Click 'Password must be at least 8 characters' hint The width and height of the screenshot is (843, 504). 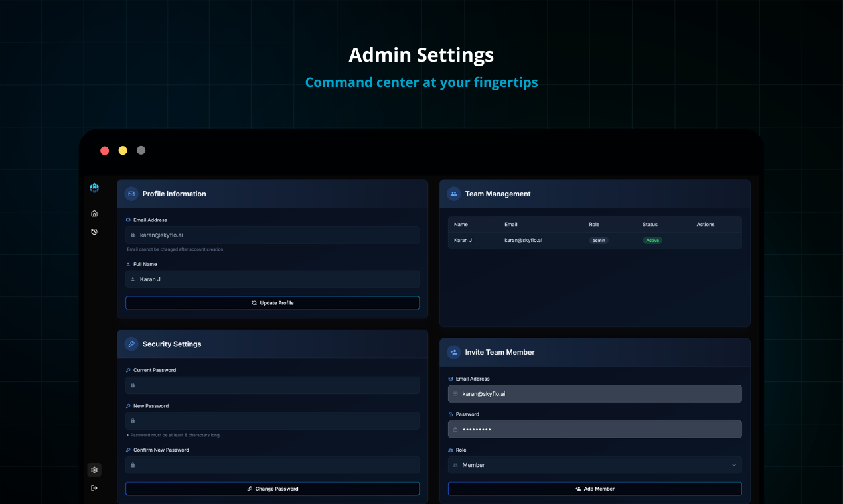coord(175,435)
